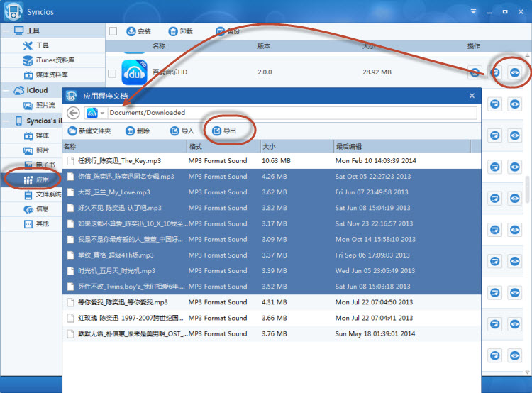Collapse the iCloud sidebar group
Screen dimensions: 532x393
(x=6, y=90)
